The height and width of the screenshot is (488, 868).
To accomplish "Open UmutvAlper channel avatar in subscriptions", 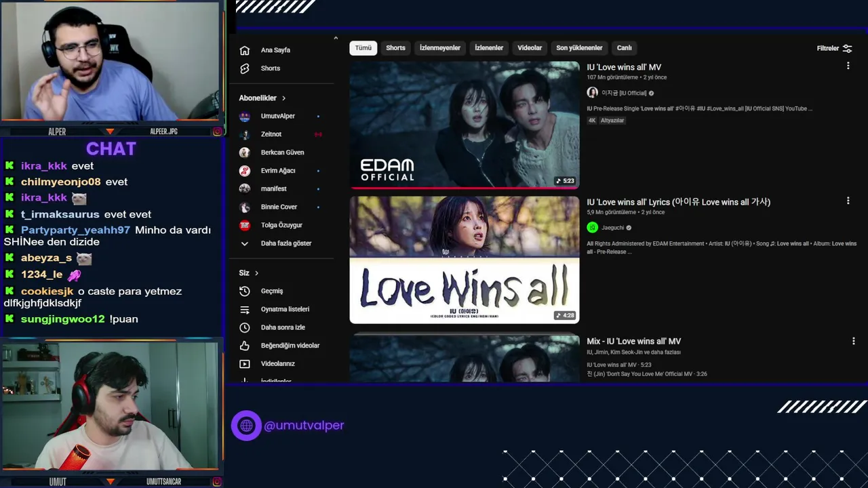I will coord(245,117).
